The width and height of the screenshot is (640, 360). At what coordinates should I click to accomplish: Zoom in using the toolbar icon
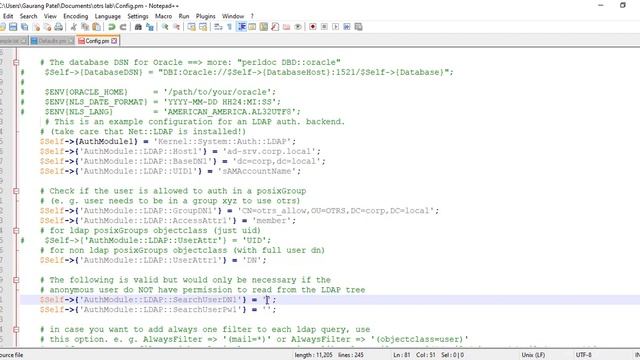[x=165, y=27]
